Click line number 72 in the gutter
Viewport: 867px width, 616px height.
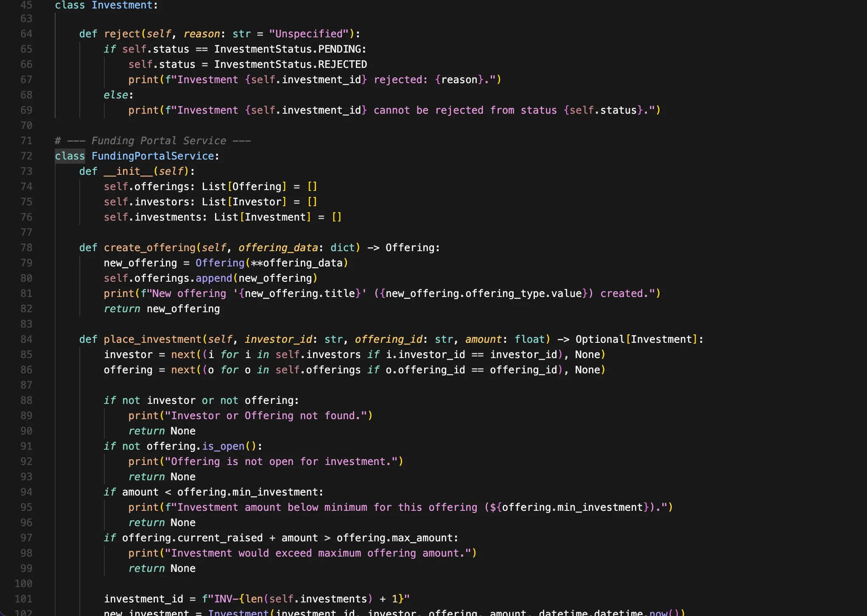[x=26, y=156]
